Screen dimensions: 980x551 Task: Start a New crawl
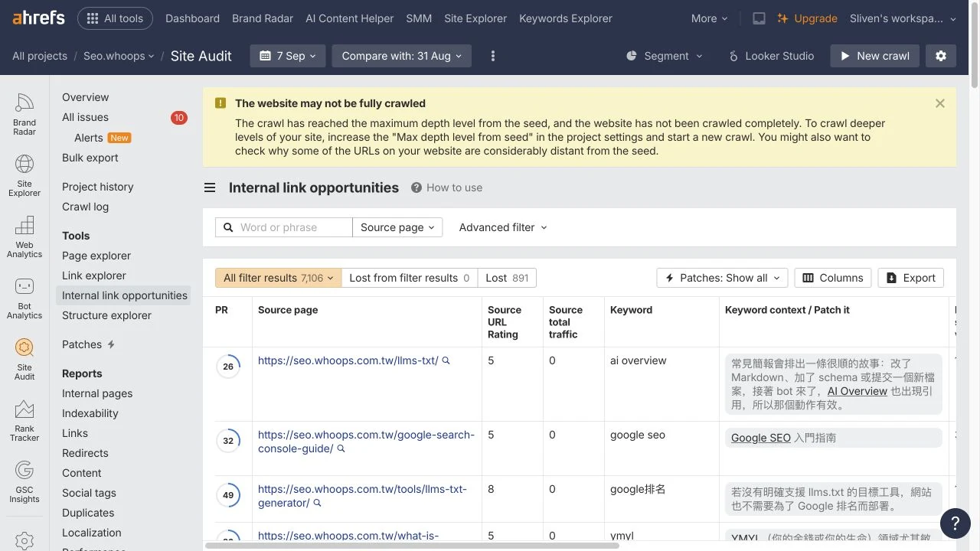875,56
